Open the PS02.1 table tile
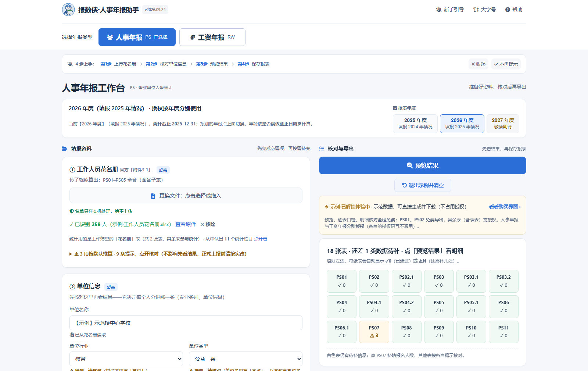 click(x=406, y=281)
